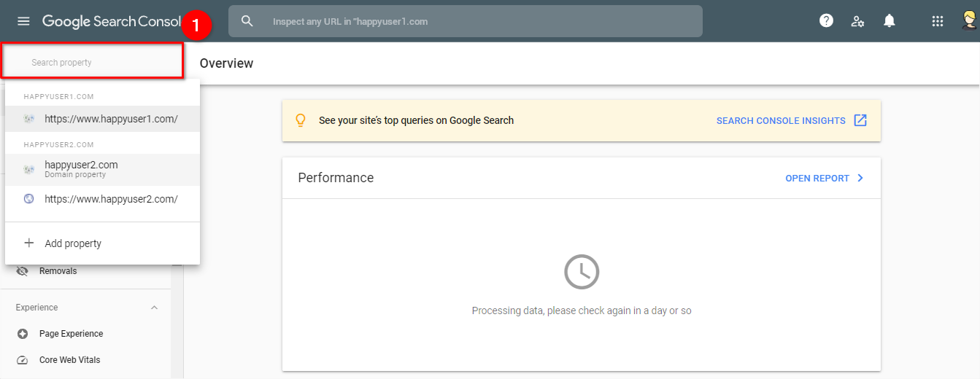Select the happyuser2.com Domain property
The height and width of the screenshot is (379, 980).
tap(102, 169)
